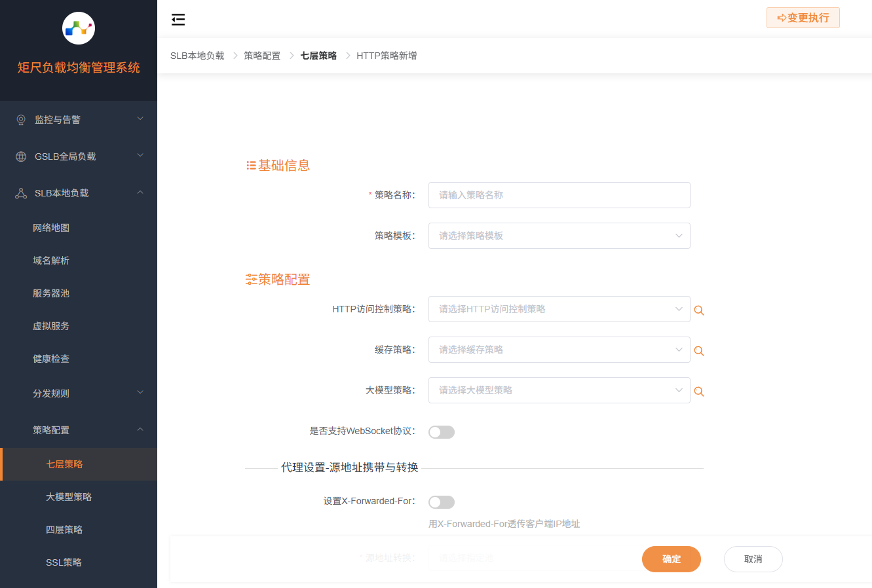Open the HTTP访问控制策略 search magnifier
This screenshot has height=588, width=872.
(x=698, y=310)
